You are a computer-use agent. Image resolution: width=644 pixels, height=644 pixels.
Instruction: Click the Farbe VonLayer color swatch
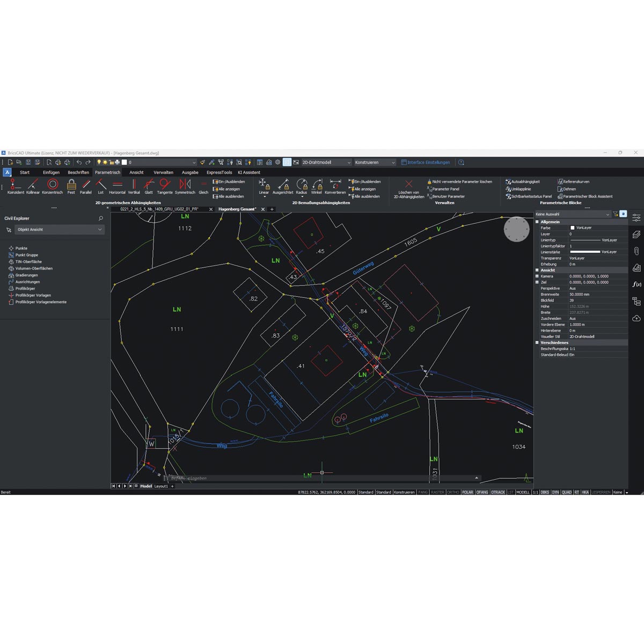coord(572,228)
